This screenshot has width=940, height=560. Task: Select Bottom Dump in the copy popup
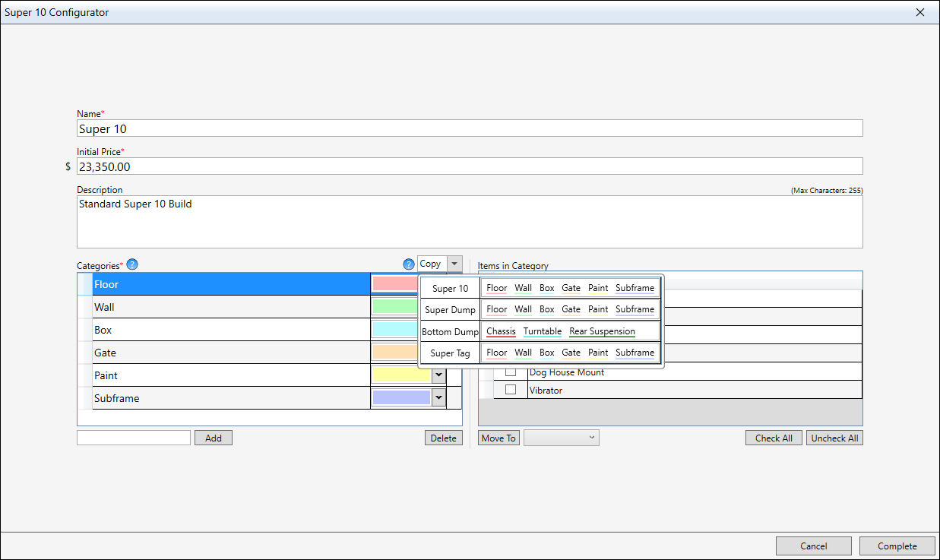(x=450, y=332)
